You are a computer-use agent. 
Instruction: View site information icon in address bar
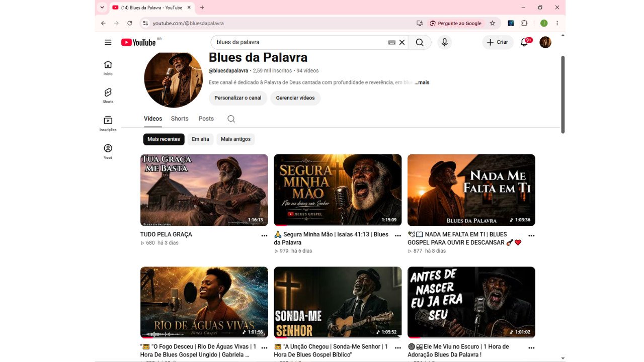tap(145, 23)
